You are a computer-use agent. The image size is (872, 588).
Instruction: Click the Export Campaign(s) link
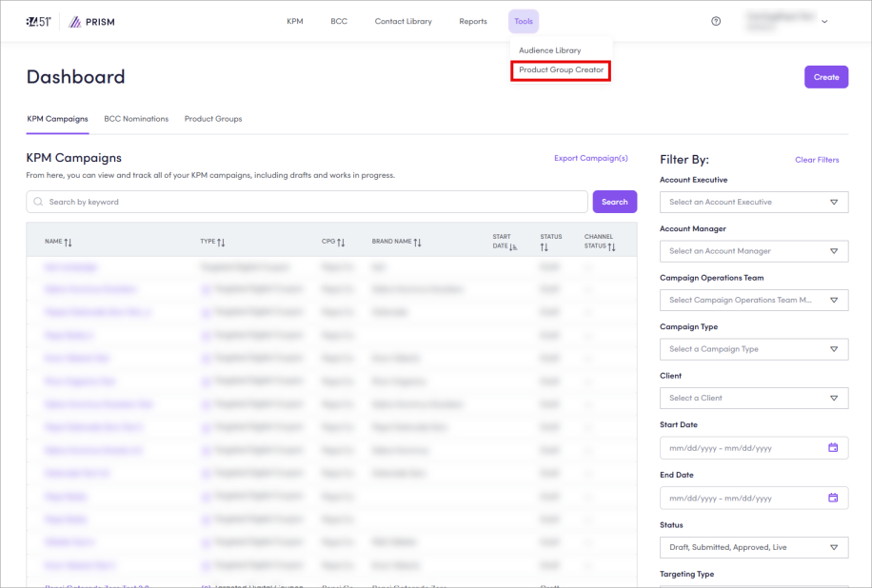(x=590, y=158)
